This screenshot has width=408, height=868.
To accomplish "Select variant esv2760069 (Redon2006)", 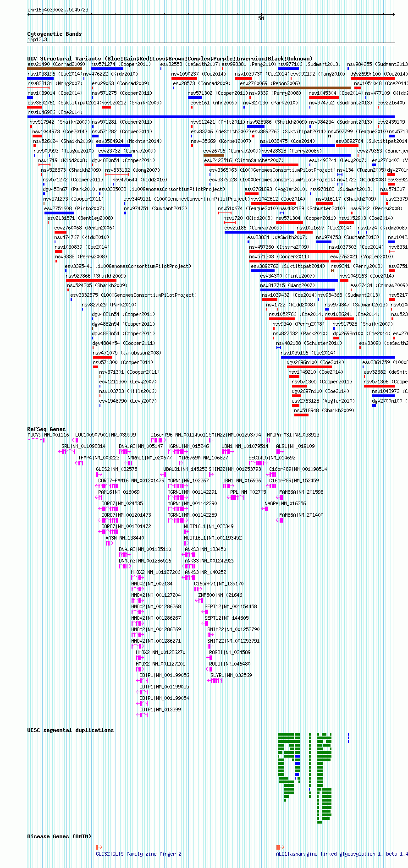I will pos(270,83).
